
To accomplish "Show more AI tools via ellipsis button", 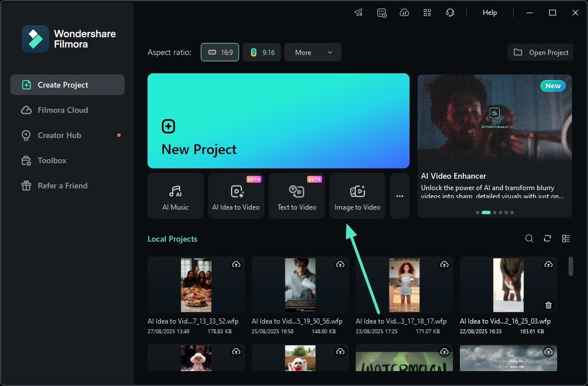I will coord(400,196).
